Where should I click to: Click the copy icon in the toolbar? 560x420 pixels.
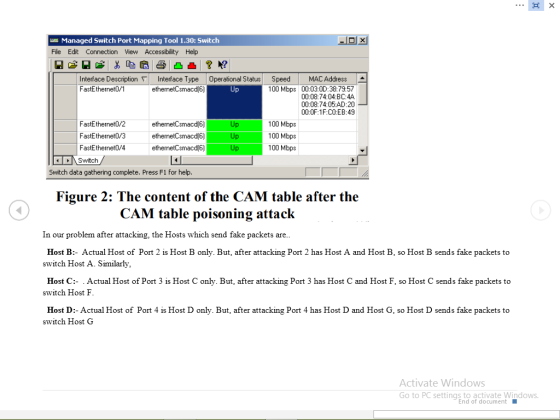pos(131,65)
